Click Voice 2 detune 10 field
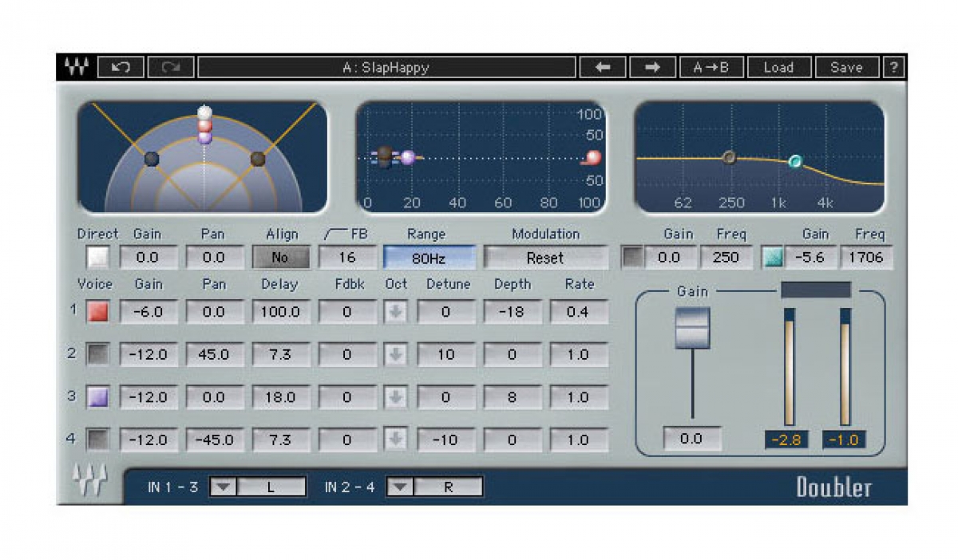 pyautogui.click(x=445, y=354)
